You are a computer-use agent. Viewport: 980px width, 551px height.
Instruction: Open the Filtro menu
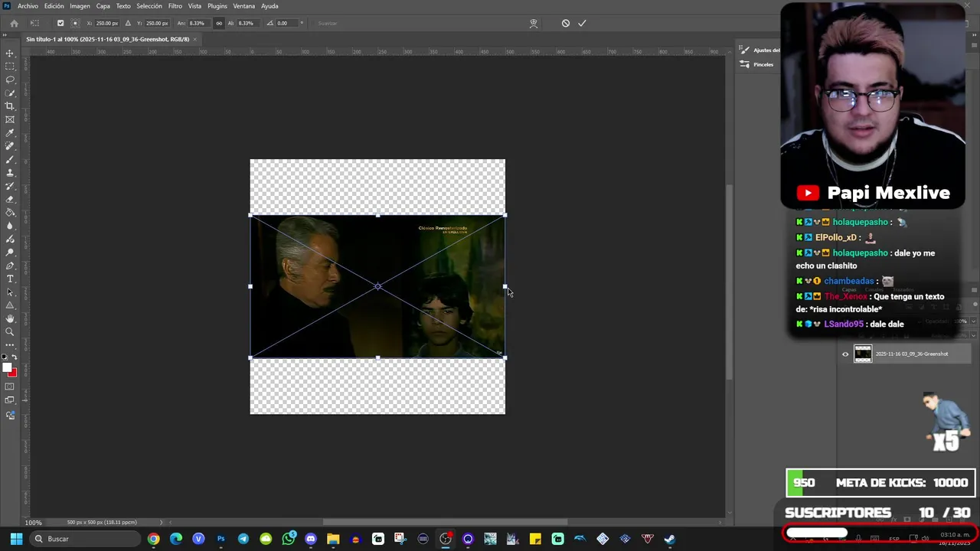click(x=175, y=6)
